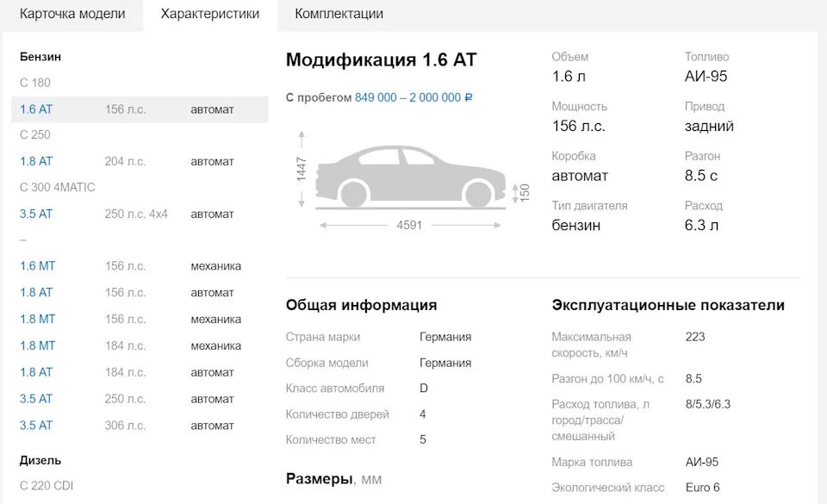Click the Общая информация heading
Viewport: 827px width, 504px height.
(361, 305)
